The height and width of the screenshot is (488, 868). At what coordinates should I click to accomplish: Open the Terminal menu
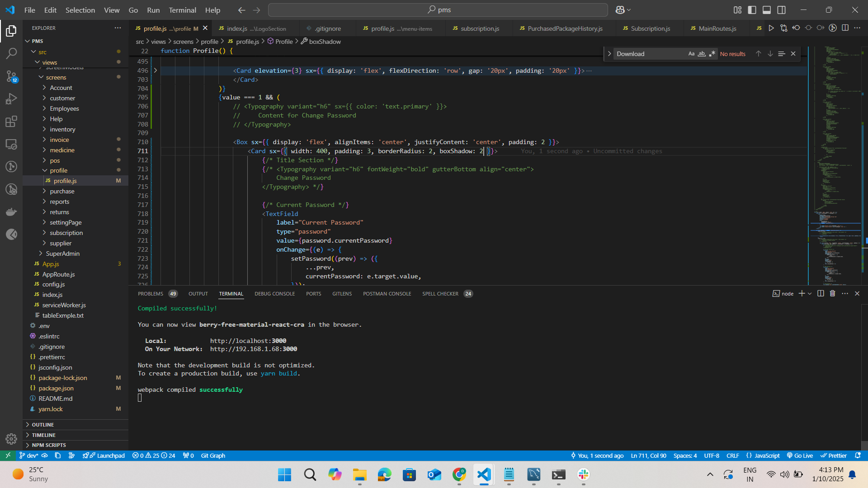(182, 10)
